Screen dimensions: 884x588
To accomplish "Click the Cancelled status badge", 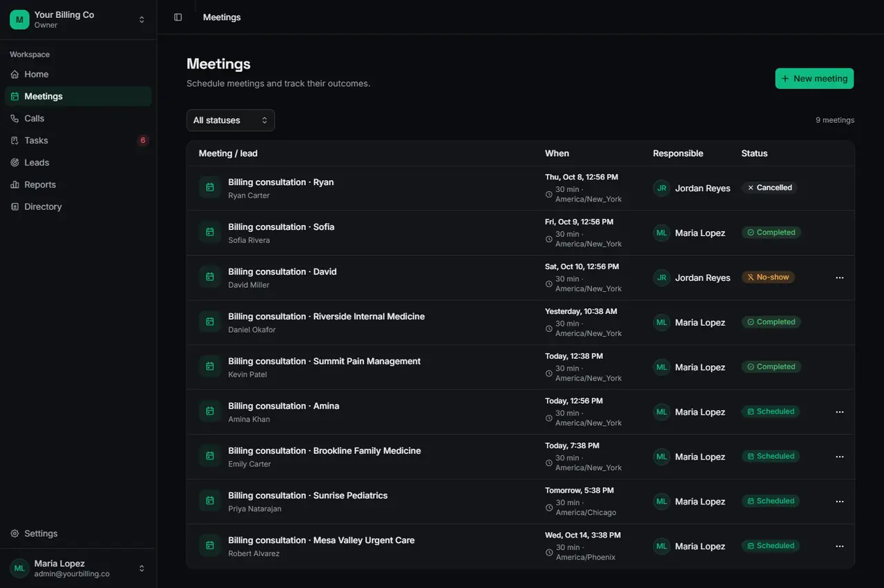I will tap(769, 188).
